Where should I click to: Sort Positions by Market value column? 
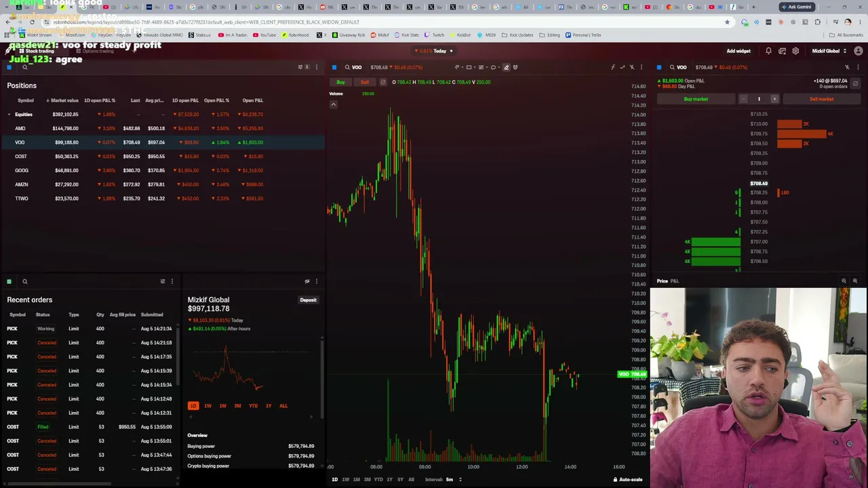pos(62,100)
